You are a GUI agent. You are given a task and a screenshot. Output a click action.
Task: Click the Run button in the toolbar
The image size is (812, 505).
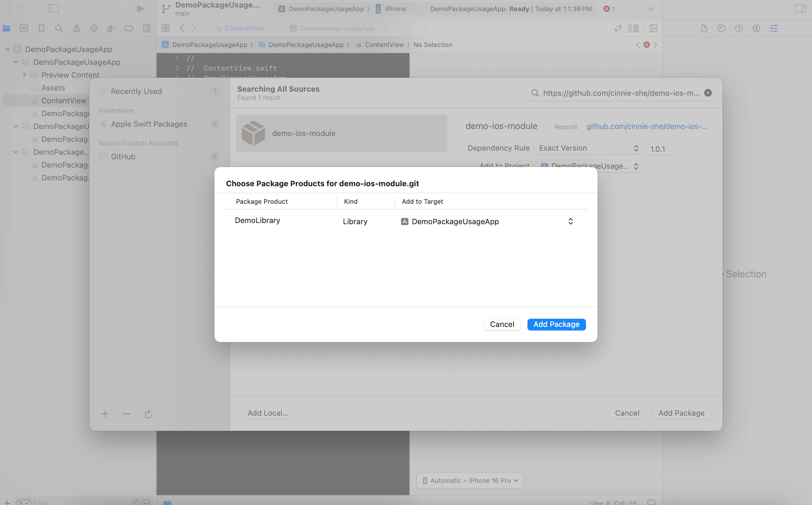pyautogui.click(x=140, y=9)
